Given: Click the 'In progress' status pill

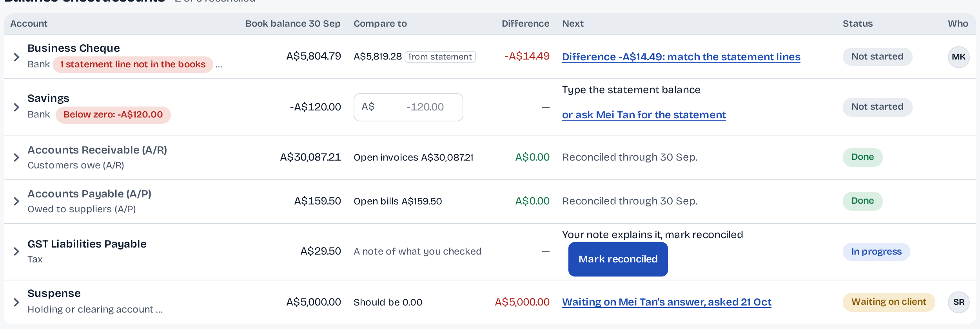Looking at the screenshot, I should pos(877,252).
